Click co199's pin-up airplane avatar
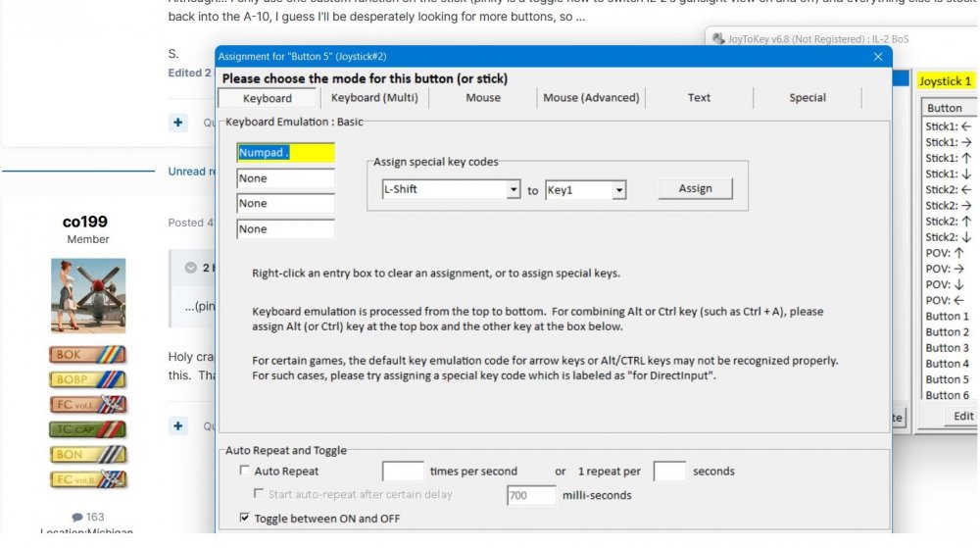The width and height of the screenshot is (980, 548). (88, 295)
